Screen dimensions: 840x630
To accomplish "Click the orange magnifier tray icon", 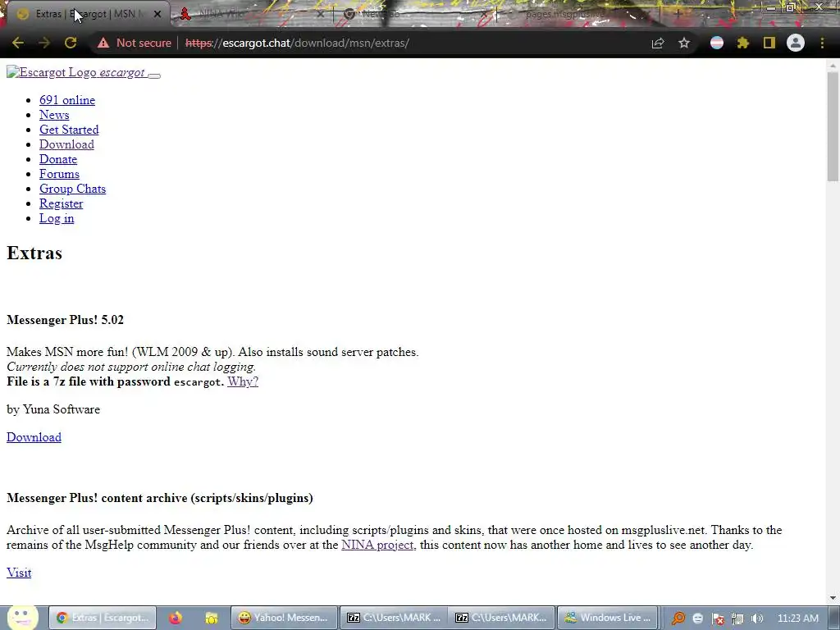I will 678,619.
